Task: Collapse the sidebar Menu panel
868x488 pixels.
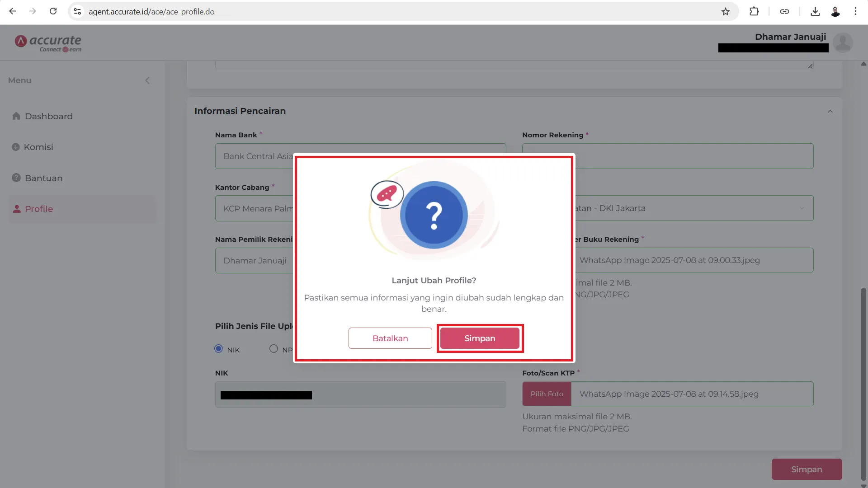Action: [x=148, y=80]
